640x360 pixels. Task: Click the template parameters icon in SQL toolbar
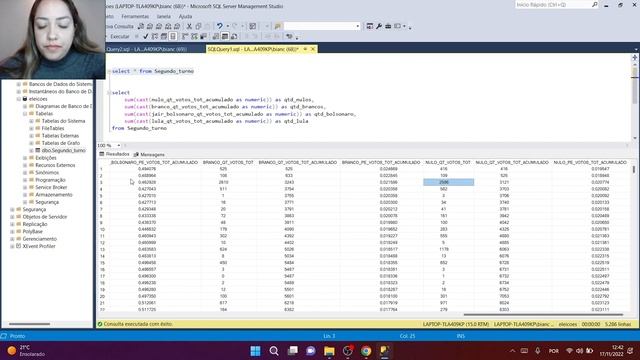click(289, 36)
